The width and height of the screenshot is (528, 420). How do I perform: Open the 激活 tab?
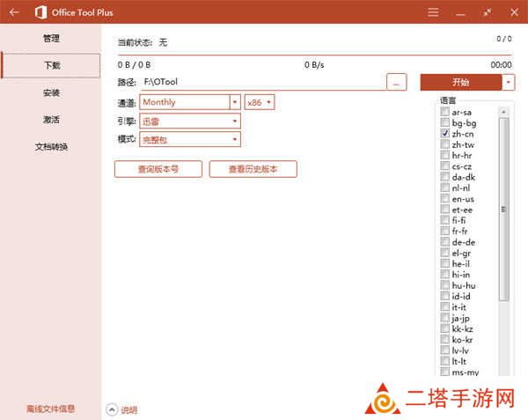[51, 119]
